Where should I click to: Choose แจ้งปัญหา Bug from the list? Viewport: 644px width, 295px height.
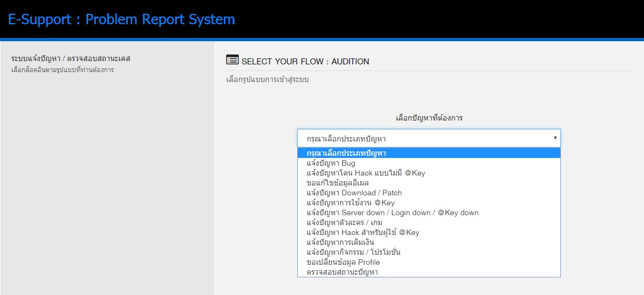(x=429, y=163)
